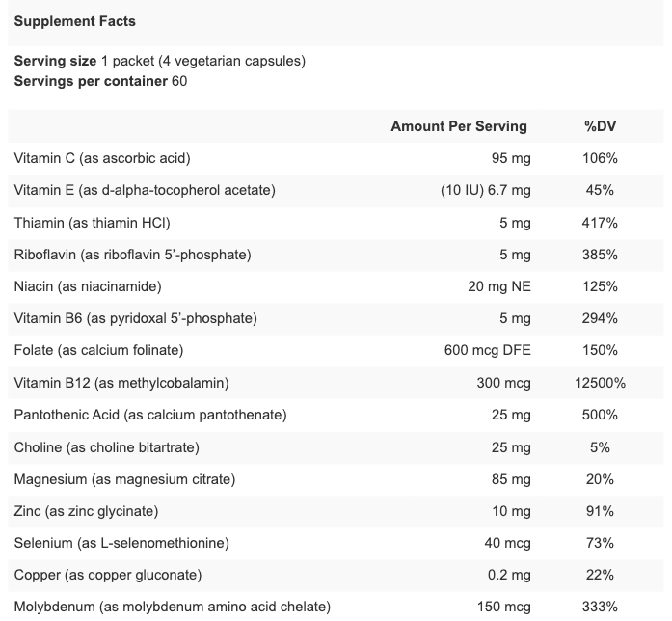Click the Vitamin B12 12500% value
The height and width of the screenshot is (621, 672).
pos(600,383)
